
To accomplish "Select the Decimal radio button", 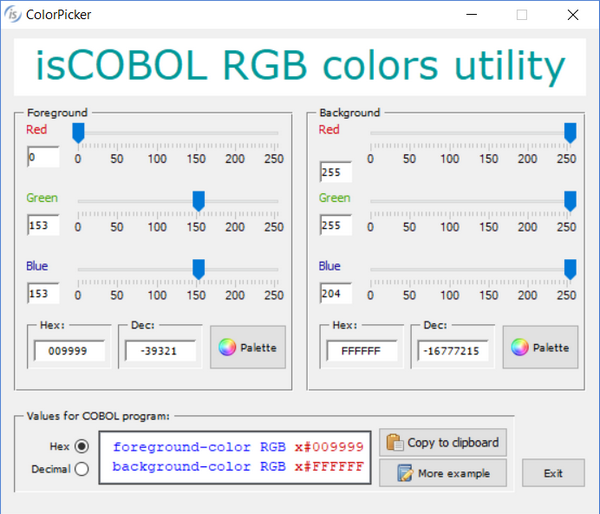I will pyautogui.click(x=82, y=469).
